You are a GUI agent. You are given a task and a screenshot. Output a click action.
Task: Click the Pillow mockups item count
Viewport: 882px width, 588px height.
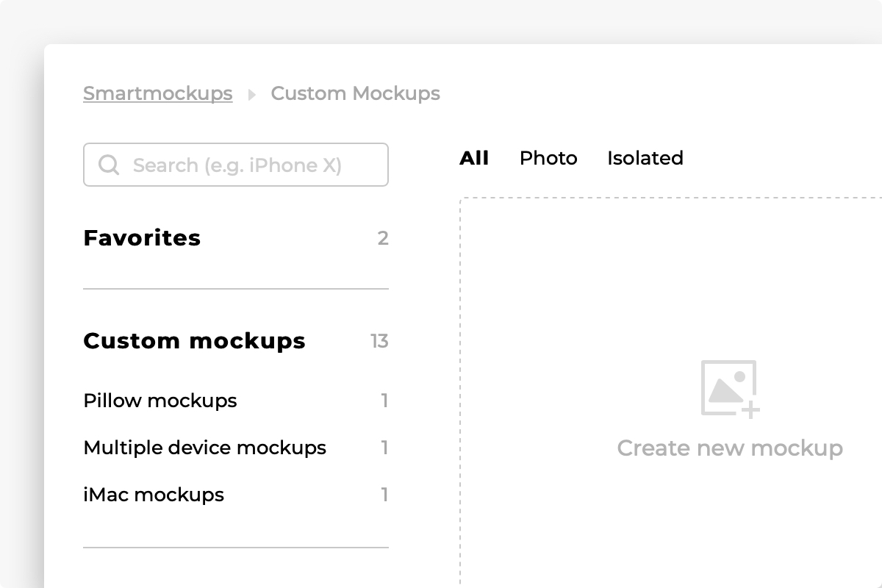point(384,401)
